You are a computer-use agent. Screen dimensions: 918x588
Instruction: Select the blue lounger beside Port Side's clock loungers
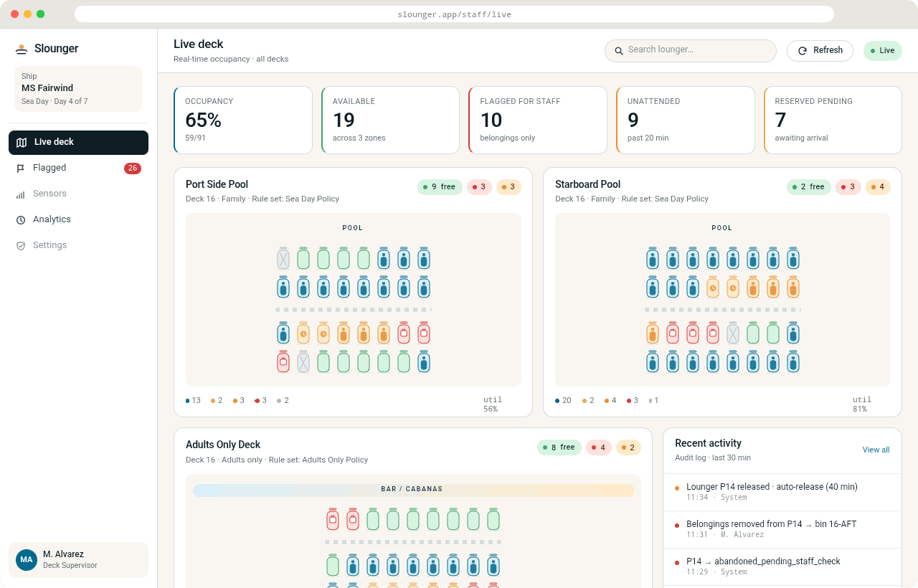click(283, 333)
